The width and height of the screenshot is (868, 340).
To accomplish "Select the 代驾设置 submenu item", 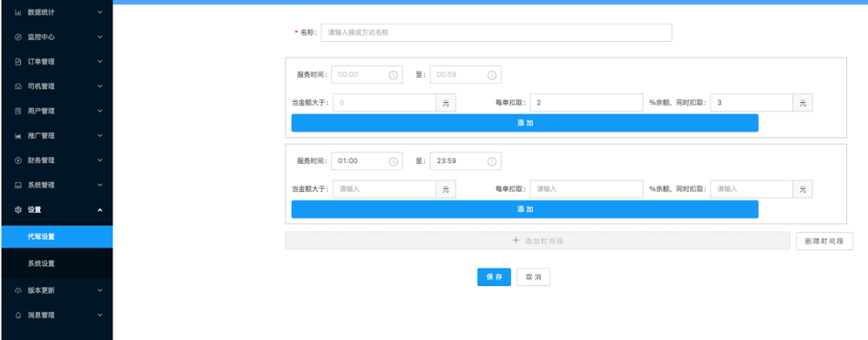I will tap(42, 236).
